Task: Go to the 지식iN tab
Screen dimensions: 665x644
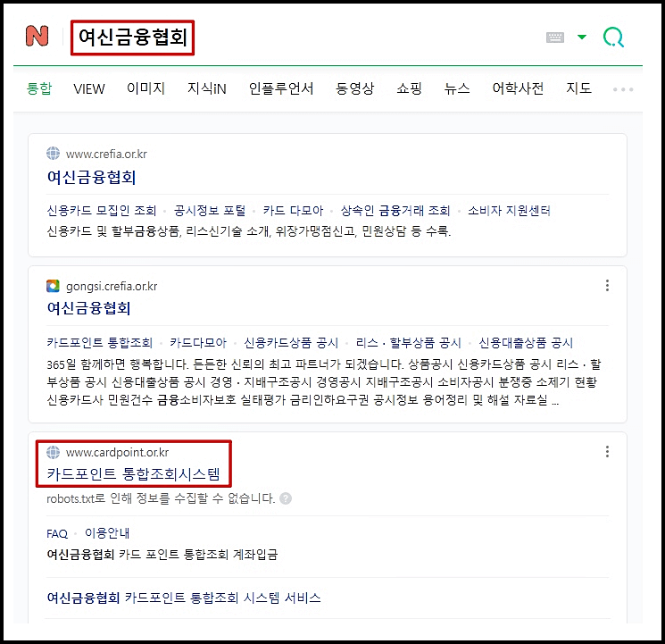Action: click(207, 88)
